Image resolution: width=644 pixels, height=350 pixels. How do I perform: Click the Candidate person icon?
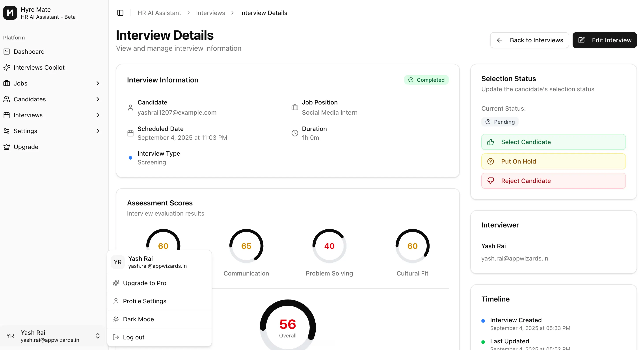pyautogui.click(x=130, y=108)
